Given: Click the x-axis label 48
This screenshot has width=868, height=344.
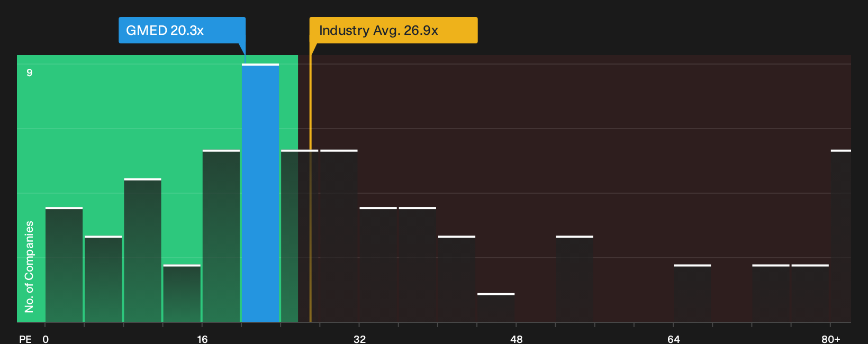Looking at the screenshot, I should click(517, 339).
